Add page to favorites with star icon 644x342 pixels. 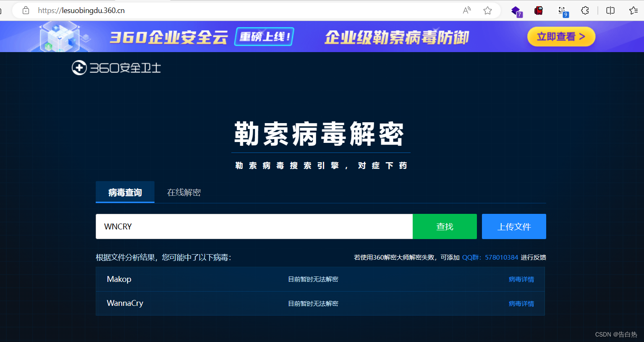tap(487, 11)
